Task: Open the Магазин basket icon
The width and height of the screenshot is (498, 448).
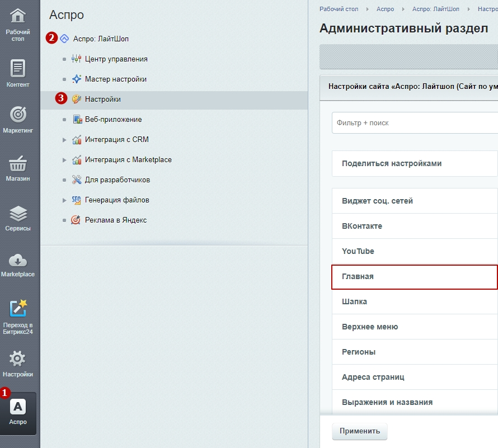Action: [x=18, y=163]
